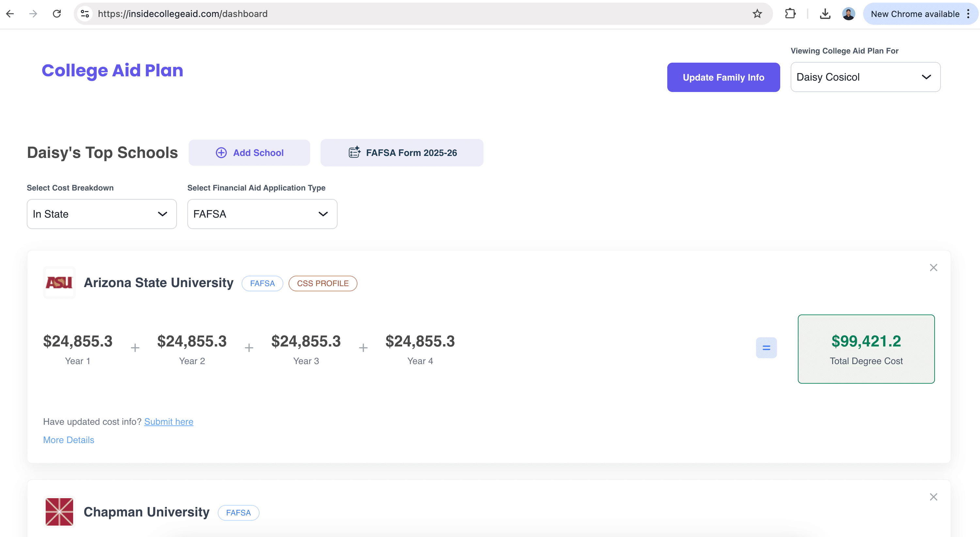Click the New Chrome available button
This screenshot has width=980, height=537.
[915, 14]
